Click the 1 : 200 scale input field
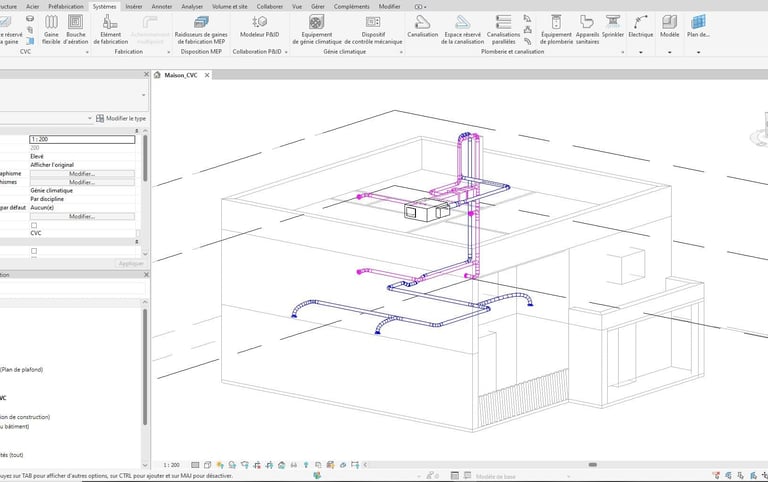Image resolution: width=768 pixels, height=482 pixels. tap(82, 139)
